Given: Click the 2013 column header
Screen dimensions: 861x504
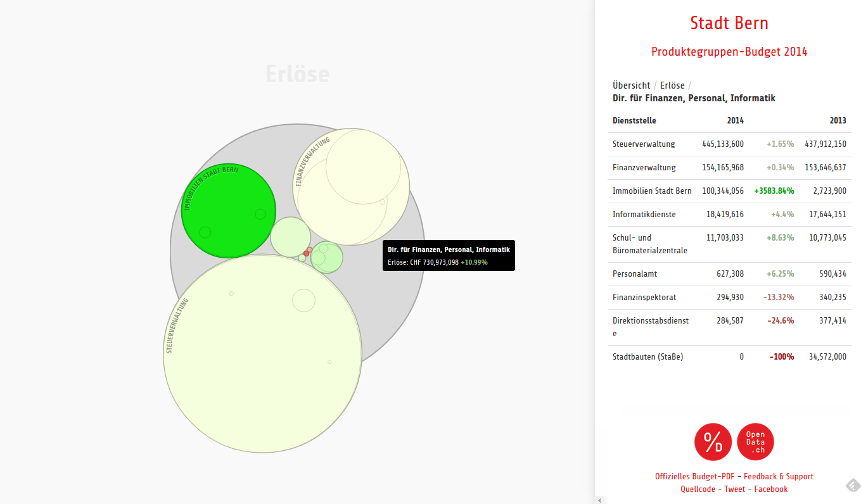Looking at the screenshot, I should tap(838, 120).
